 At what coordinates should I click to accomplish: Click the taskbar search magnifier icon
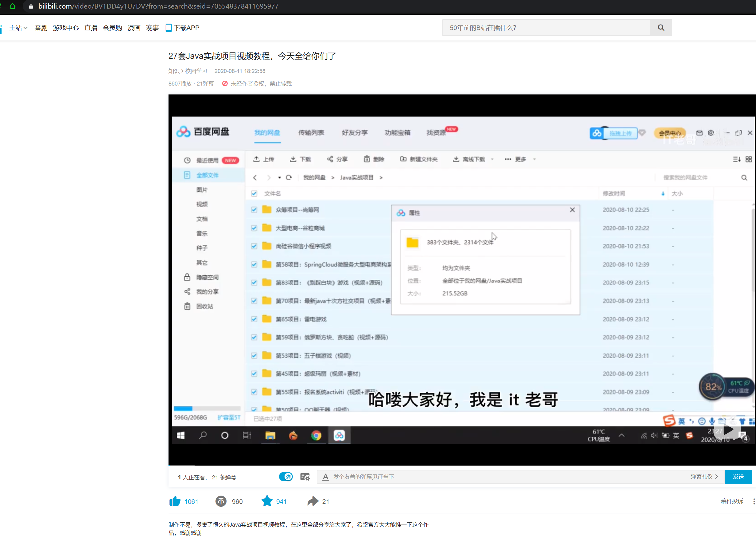click(x=203, y=435)
